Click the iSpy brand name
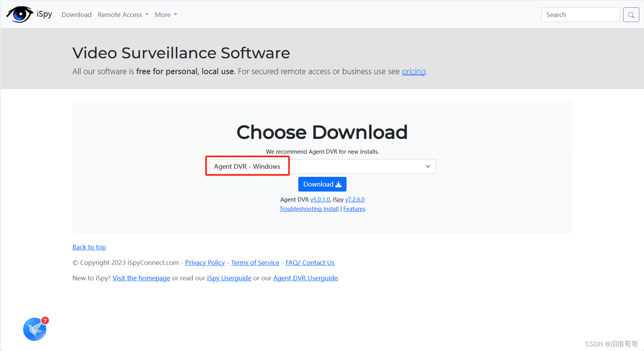The height and width of the screenshot is (351, 644). [44, 14]
